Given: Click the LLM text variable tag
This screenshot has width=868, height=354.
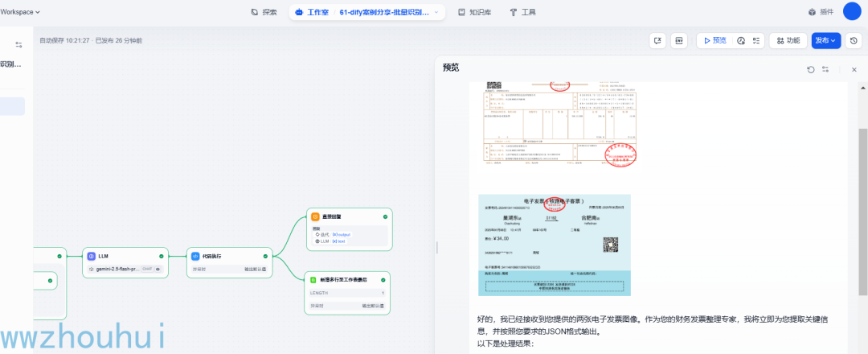Looking at the screenshot, I should click(x=330, y=241).
